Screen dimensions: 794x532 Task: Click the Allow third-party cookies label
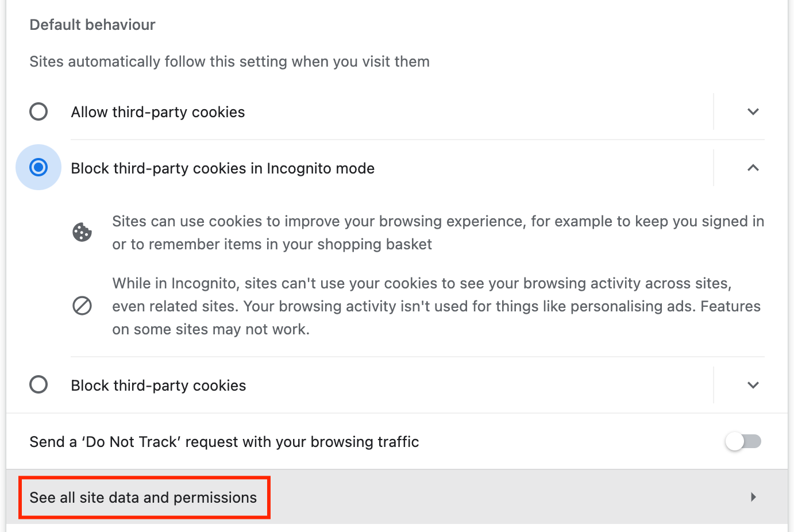tap(158, 112)
